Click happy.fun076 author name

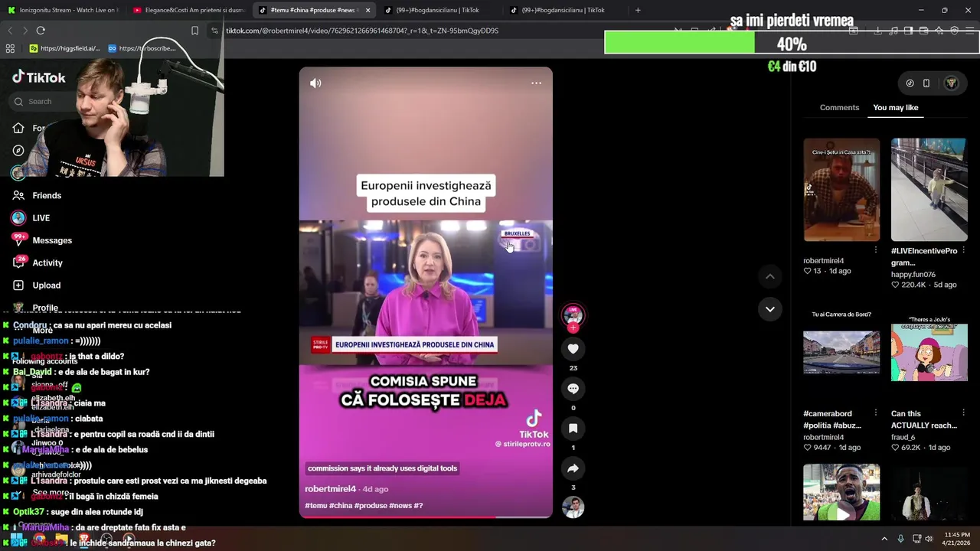point(913,275)
